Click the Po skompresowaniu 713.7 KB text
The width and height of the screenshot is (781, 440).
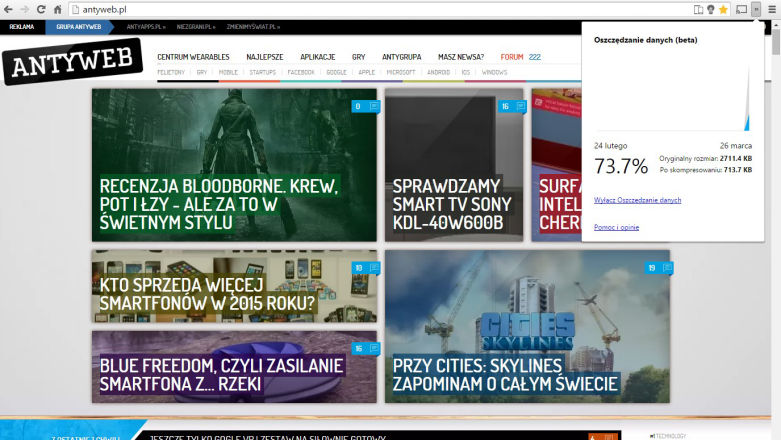[705, 170]
